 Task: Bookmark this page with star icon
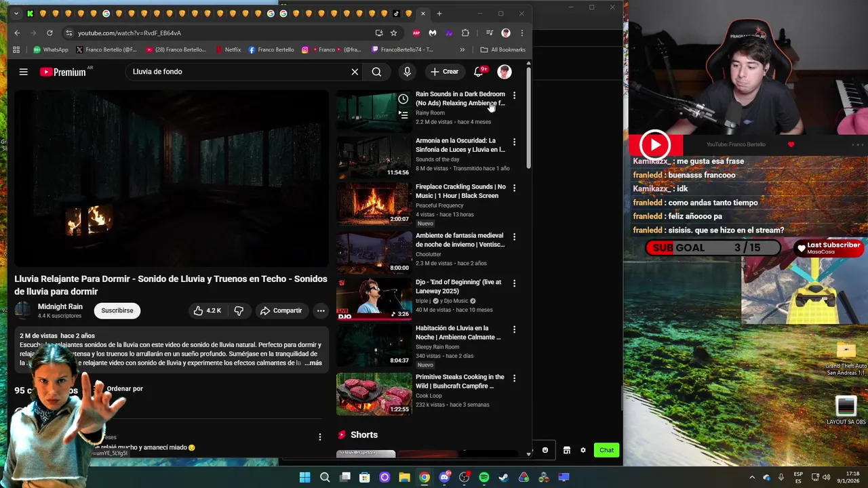pyautogui.click(x=394, y=33)
